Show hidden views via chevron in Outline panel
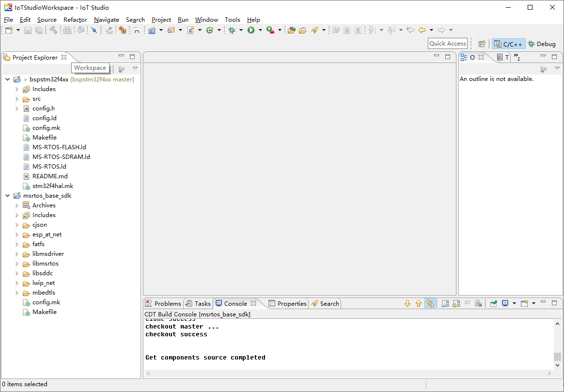The image size is (564, 392). 517,57
